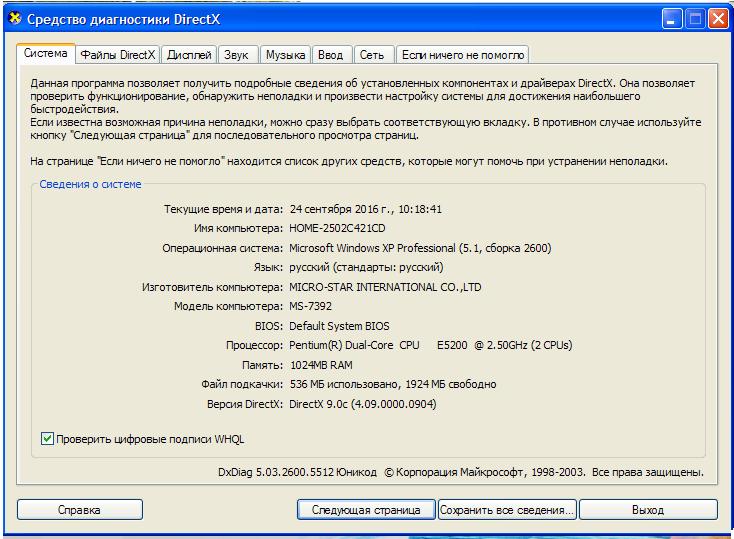The image size is (734, 539).
Task: Click the Модель компьютера label
Action: coord(228,306)
